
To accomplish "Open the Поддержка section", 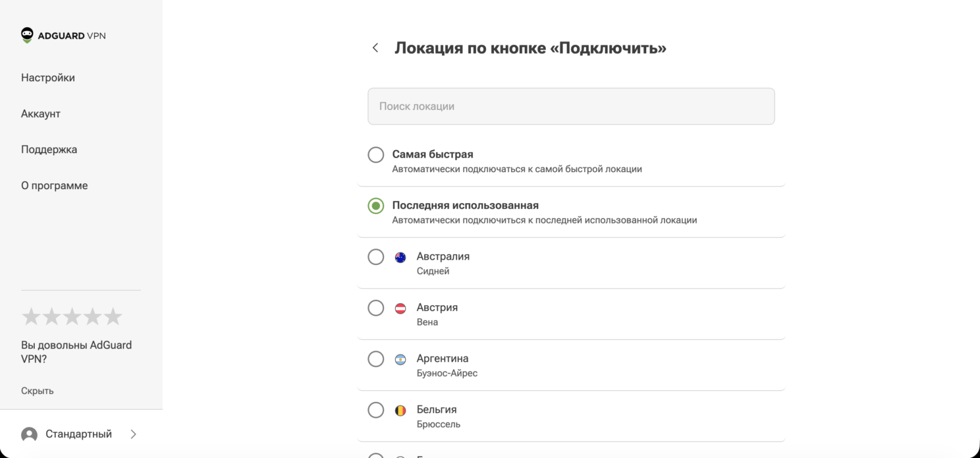I will click(x=49, y=150).
